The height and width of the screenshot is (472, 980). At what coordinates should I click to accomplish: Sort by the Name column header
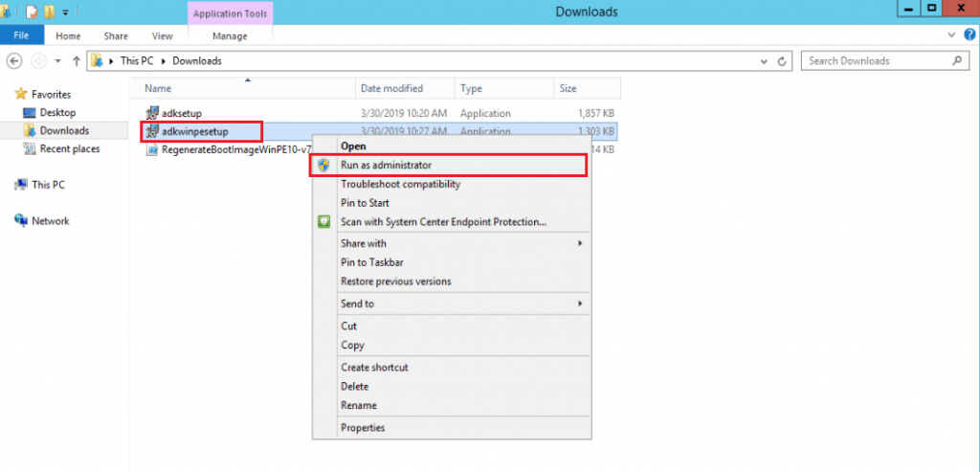point(243,89)
